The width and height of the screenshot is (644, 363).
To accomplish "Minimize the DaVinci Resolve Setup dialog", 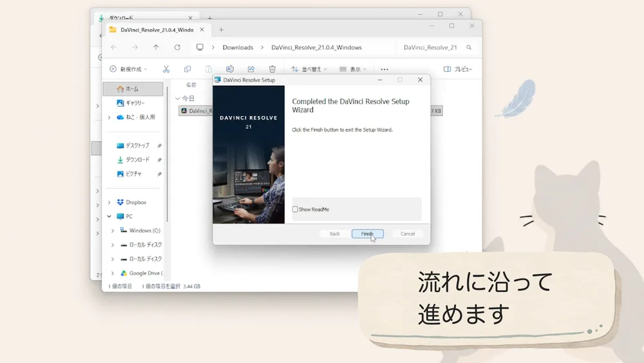I will 380,80.
